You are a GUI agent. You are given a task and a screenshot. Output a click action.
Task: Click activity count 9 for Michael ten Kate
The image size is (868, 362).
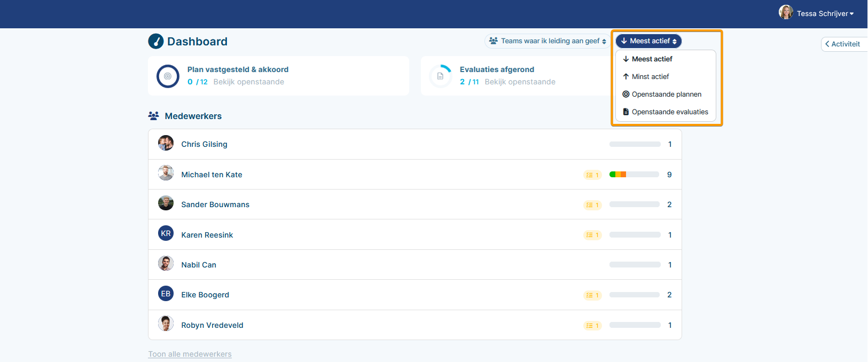point(669,175)
